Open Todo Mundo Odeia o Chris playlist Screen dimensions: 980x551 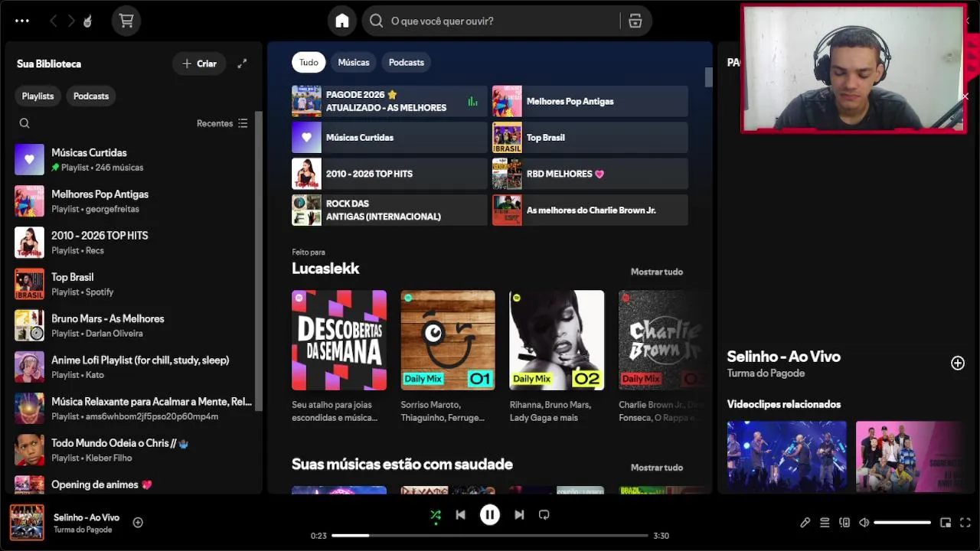pos(133,449)
